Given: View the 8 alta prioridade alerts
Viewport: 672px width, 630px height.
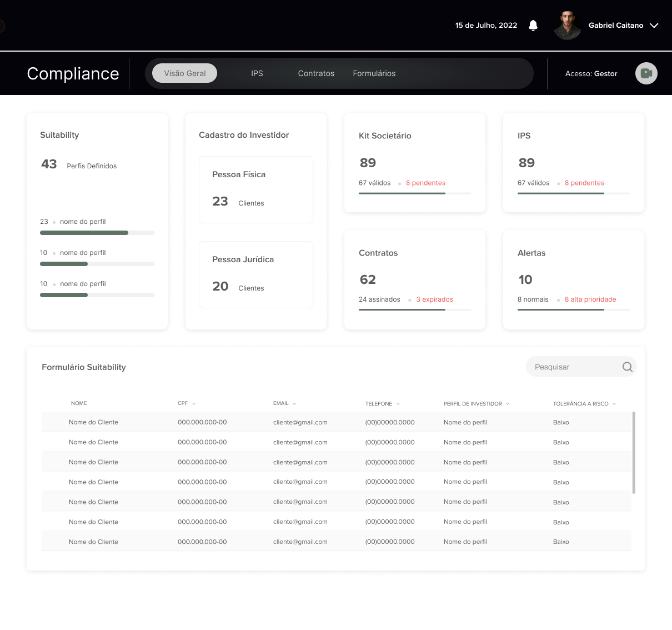Looking at the screenshot, I should 590,299.
